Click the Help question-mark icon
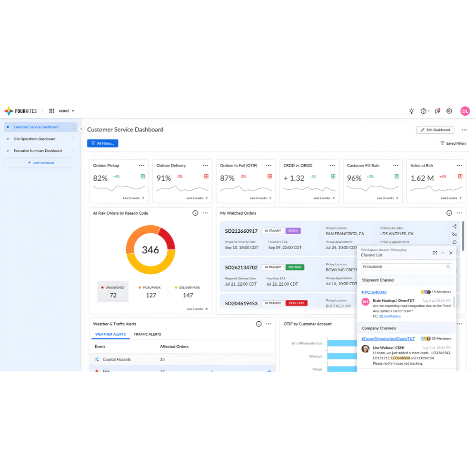476x476 pixels. tap(423, 111)
